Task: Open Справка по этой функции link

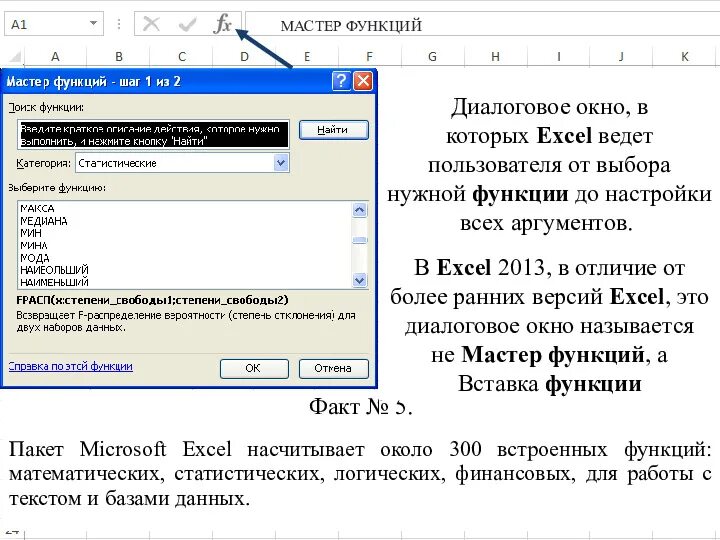Action: 71,366
